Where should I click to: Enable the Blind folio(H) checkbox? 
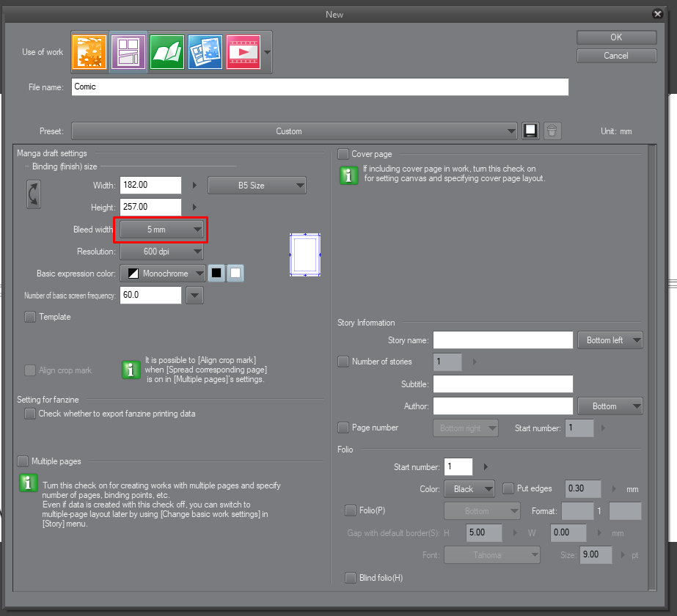point(351,578)
